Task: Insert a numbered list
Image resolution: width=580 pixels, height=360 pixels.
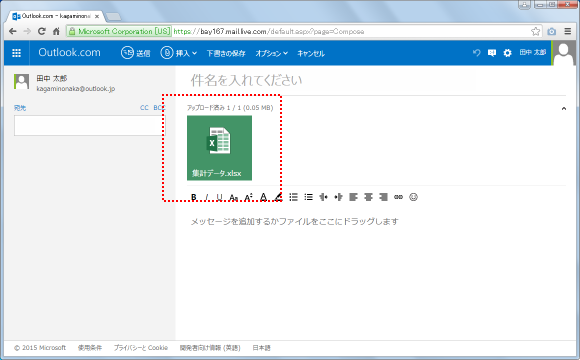Action: coord(308,197)
